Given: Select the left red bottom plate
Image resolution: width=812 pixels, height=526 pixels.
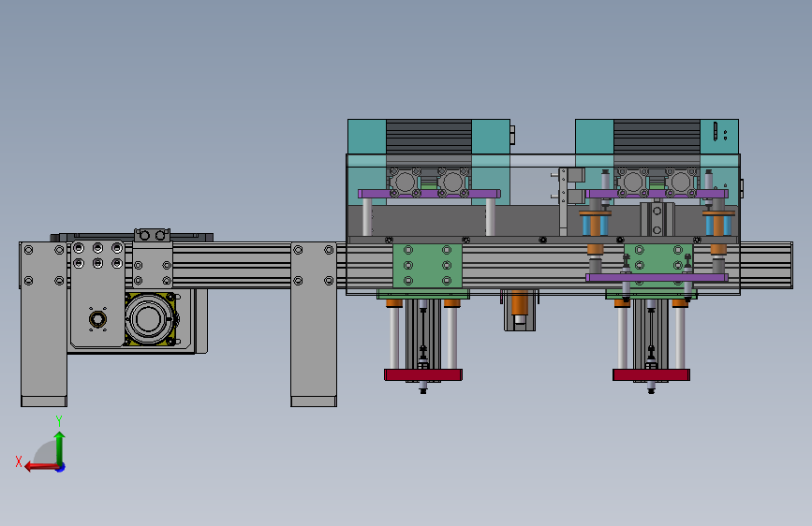Looking at the screenshot, I should click(x=423, y=374).
